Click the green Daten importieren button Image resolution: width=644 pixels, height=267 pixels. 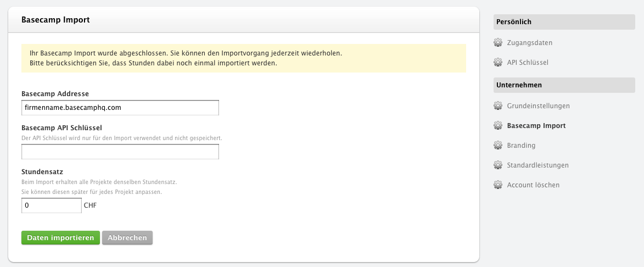[60, 237]
